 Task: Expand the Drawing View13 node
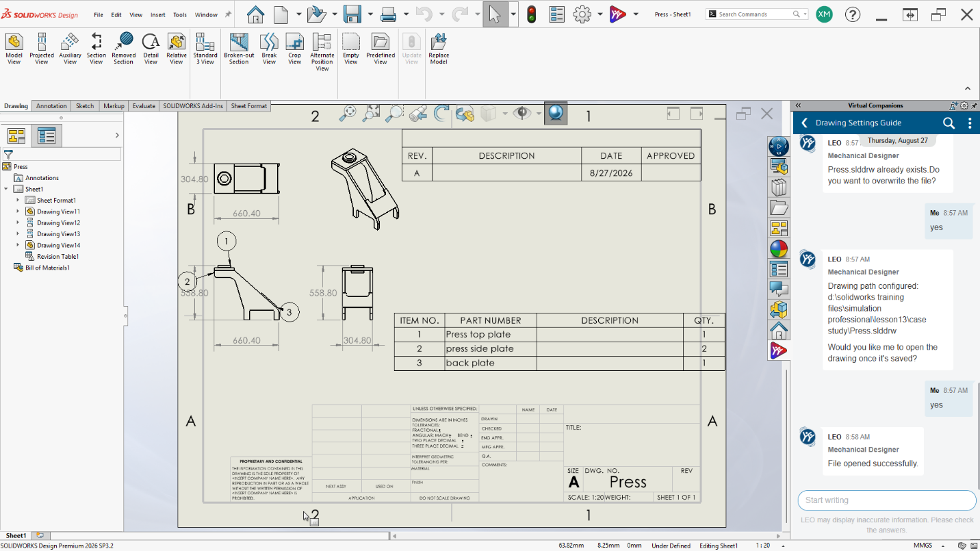click(18, 234)
